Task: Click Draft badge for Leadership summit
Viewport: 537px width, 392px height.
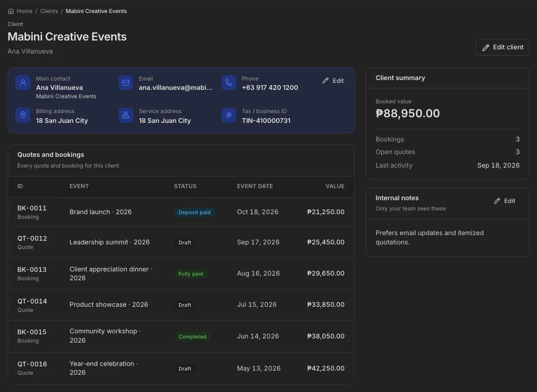Action: pyautogui.click(x=185, y=243)
